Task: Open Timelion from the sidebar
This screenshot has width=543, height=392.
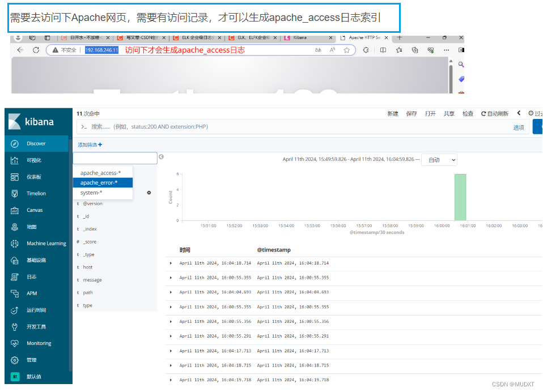Action: point(36,193)
